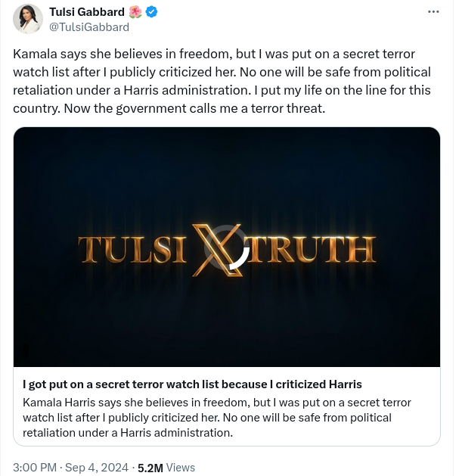Click the "Sep 4, 2024" post date
Screen dimensions: 459x476
coord(98,468)
